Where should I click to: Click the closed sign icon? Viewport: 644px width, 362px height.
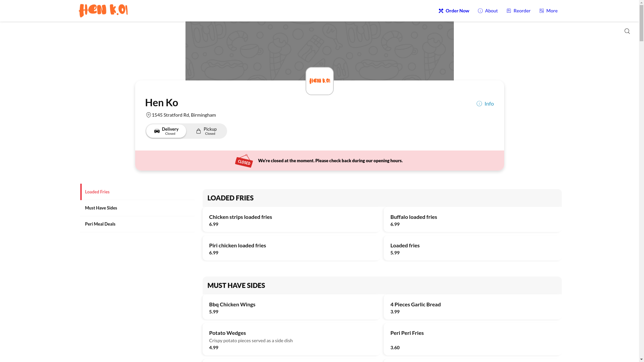pyautogui.click(x=244, y=161)
